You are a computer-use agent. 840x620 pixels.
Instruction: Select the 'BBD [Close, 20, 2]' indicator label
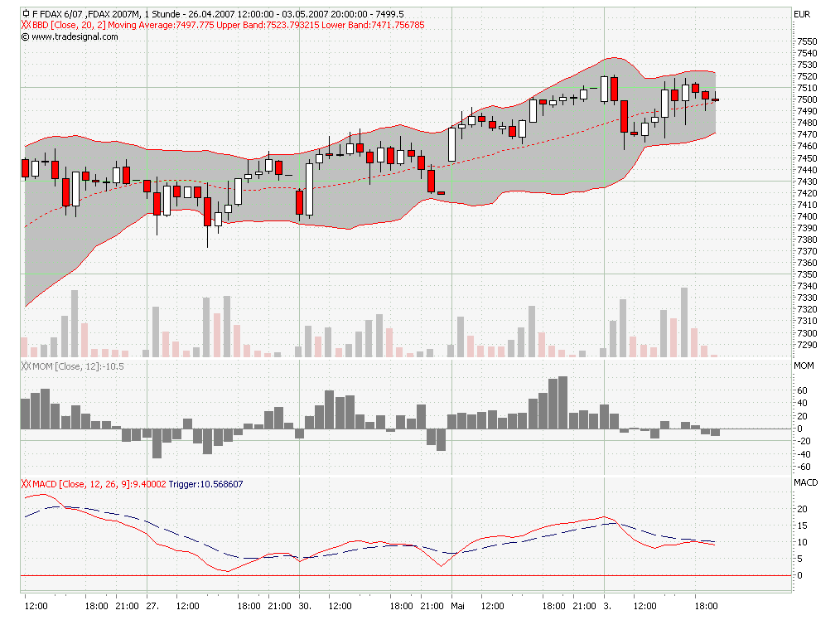click(69, 25)
